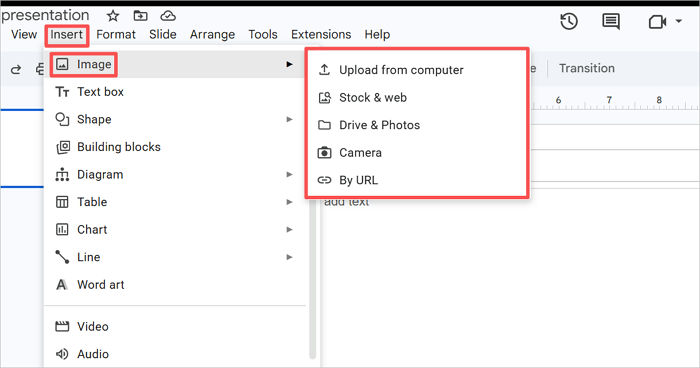Click the Line icon

62,257
